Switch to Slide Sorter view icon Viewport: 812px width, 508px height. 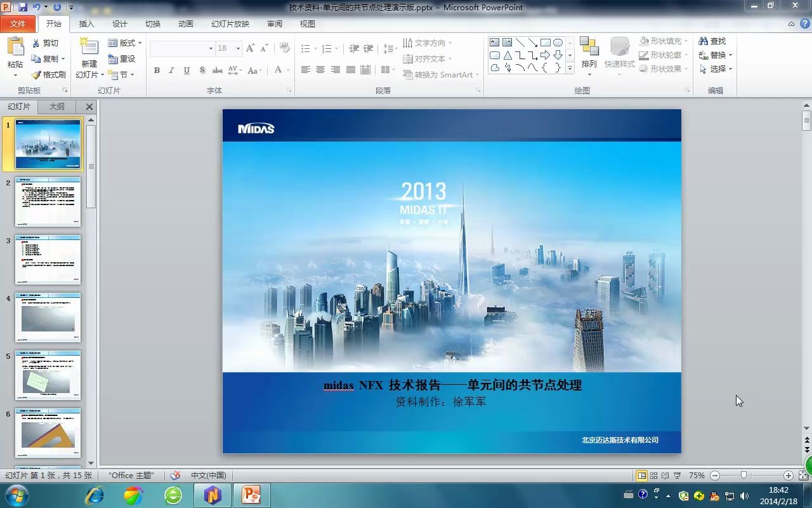pyautogui.click(x=654, y=475)
